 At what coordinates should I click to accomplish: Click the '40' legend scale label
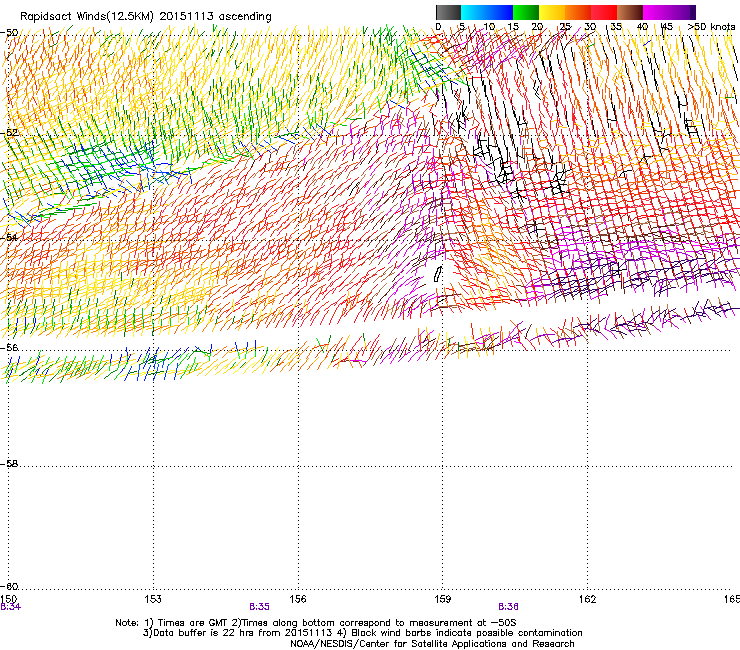tap(642, 27)
